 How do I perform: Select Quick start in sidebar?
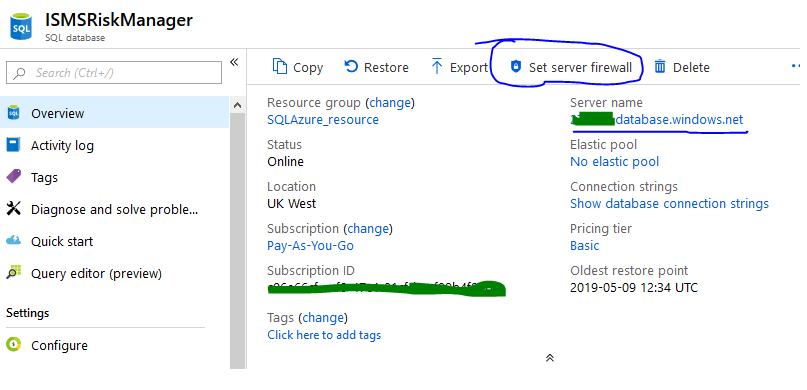pyautogui.click(x=115, y=241)
